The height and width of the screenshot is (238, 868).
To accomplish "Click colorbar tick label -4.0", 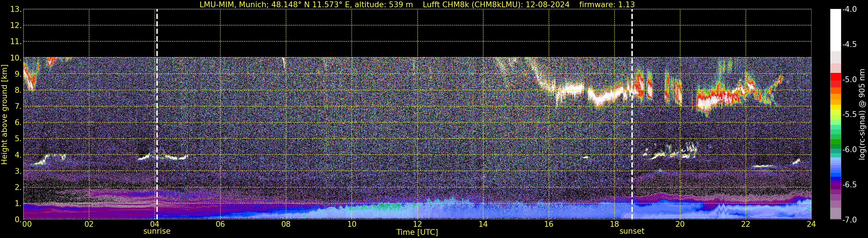I will click(x=849, y=9).
